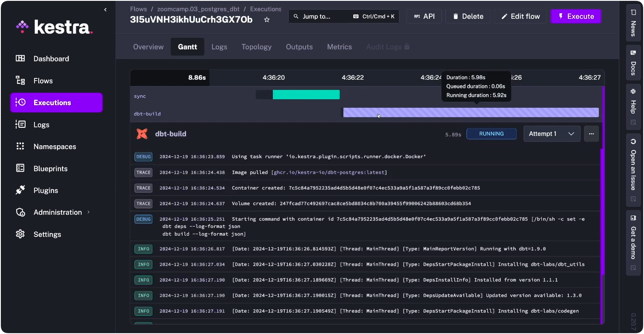Click the Get a demo button
The image size is (644, 334).
[x=633, y=243]
